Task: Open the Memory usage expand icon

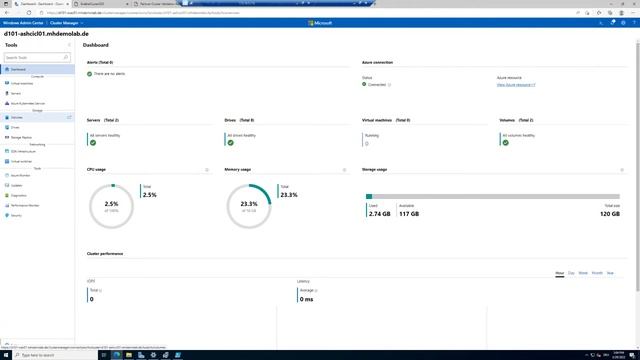Action: [344, 170]
